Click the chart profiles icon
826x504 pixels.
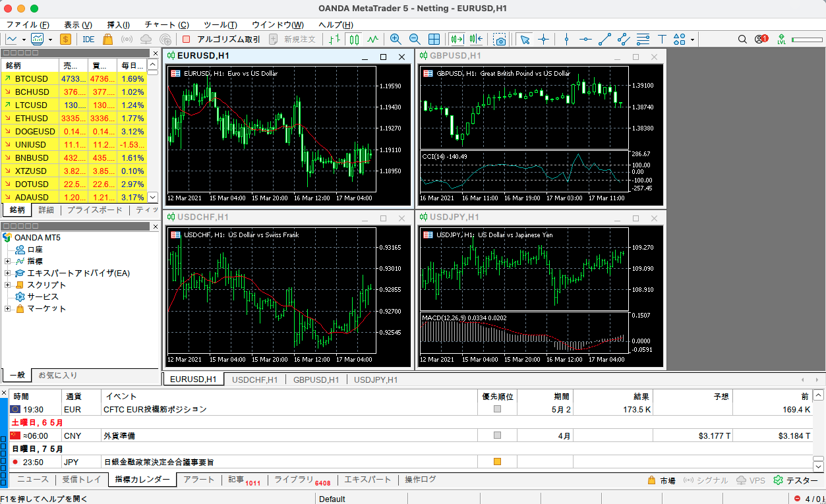point(38,40)
